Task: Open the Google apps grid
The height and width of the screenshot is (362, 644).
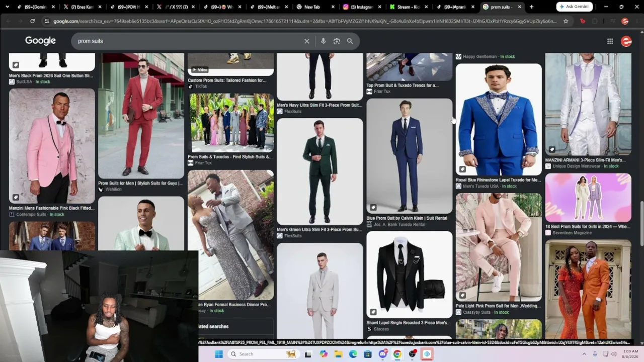Action: 610,41
